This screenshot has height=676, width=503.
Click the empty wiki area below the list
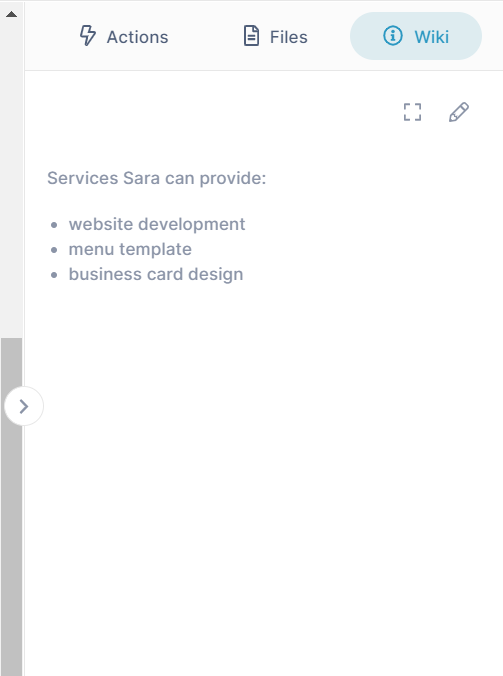click(x=264, y=474)
